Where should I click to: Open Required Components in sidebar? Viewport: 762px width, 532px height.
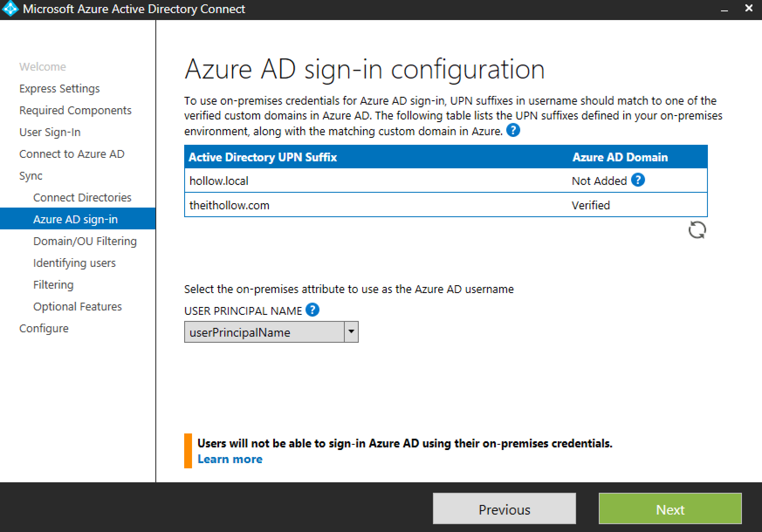click(x=75, y=110)
